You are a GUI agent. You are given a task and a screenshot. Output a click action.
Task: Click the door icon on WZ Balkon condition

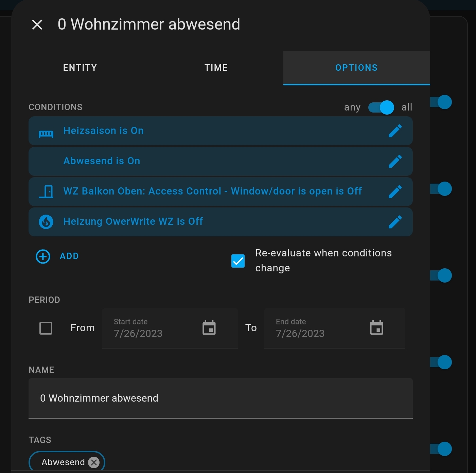point(46,191)
